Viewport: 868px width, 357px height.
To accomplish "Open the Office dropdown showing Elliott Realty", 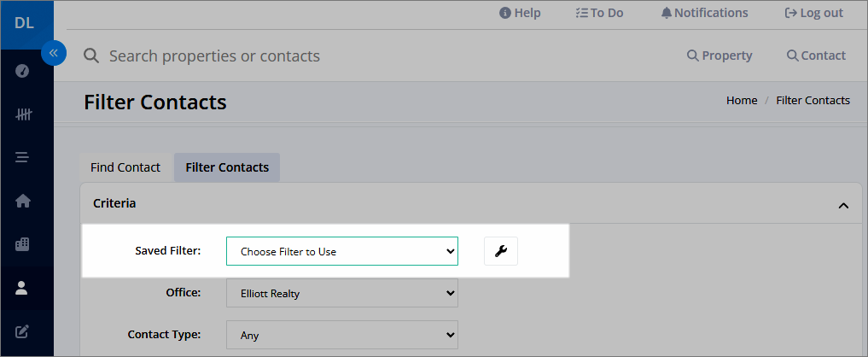I will 342,293.
